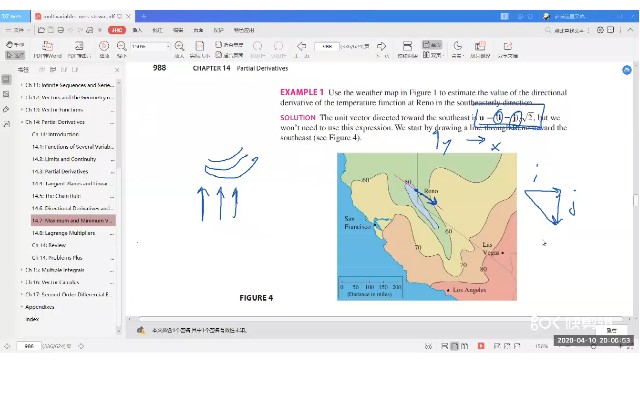The image size is (640, 400).
Task: Click the page number field in toolbar
Action: click(327, 47)
